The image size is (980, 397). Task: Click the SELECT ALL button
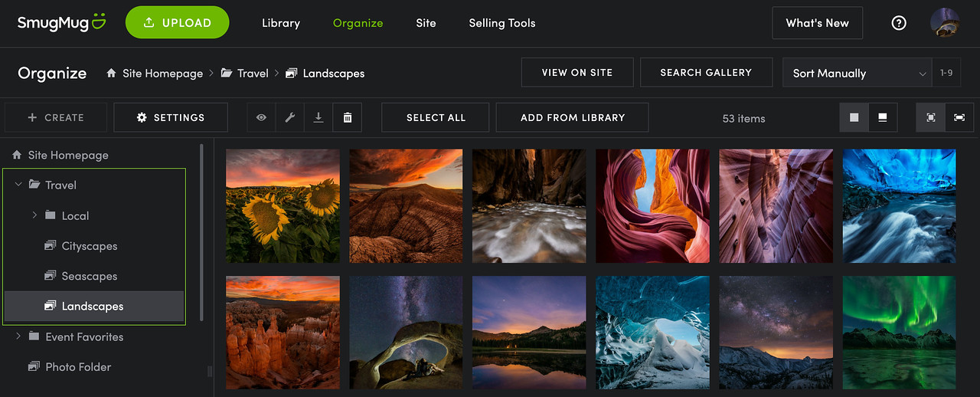pyautogui.click(x=436, y=117)
